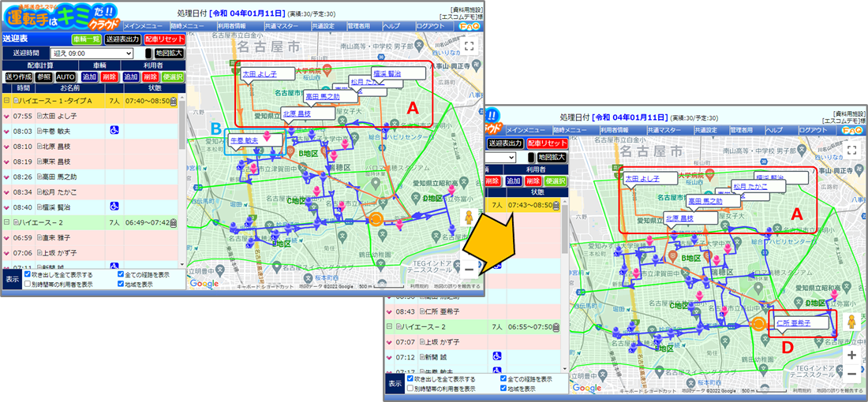Open 共通設定 menu in right window

point(705,130)
